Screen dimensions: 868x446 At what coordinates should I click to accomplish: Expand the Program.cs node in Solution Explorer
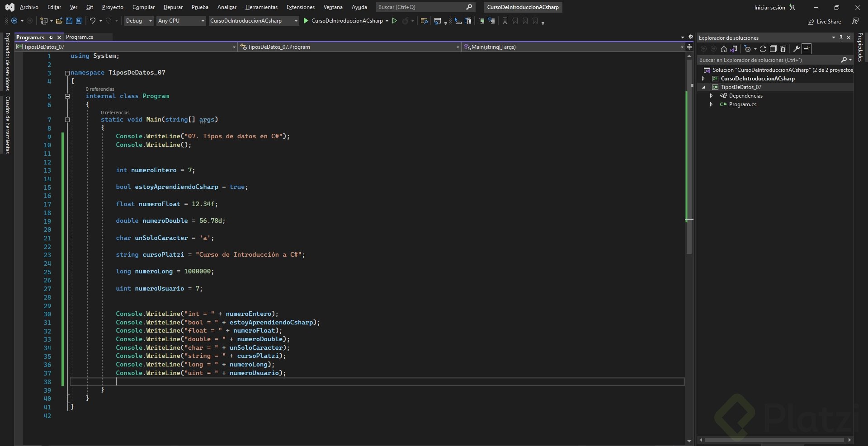click(x=711, y=104)
